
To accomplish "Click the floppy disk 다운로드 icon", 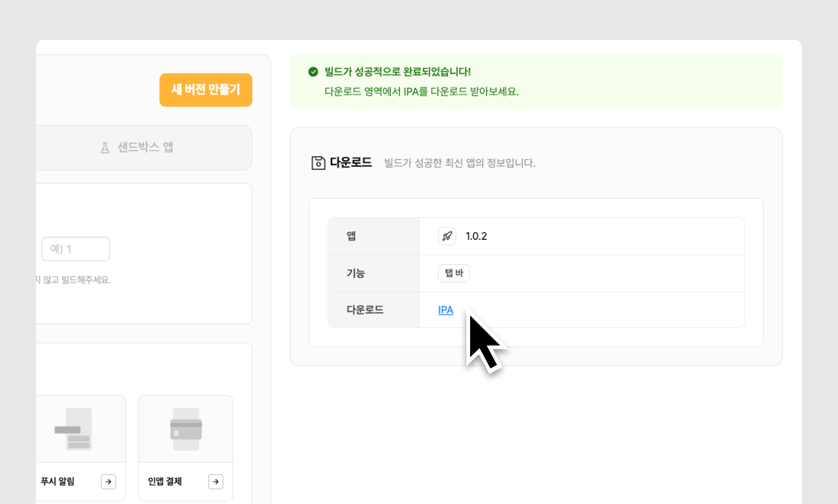I will [x=318, y=163].
